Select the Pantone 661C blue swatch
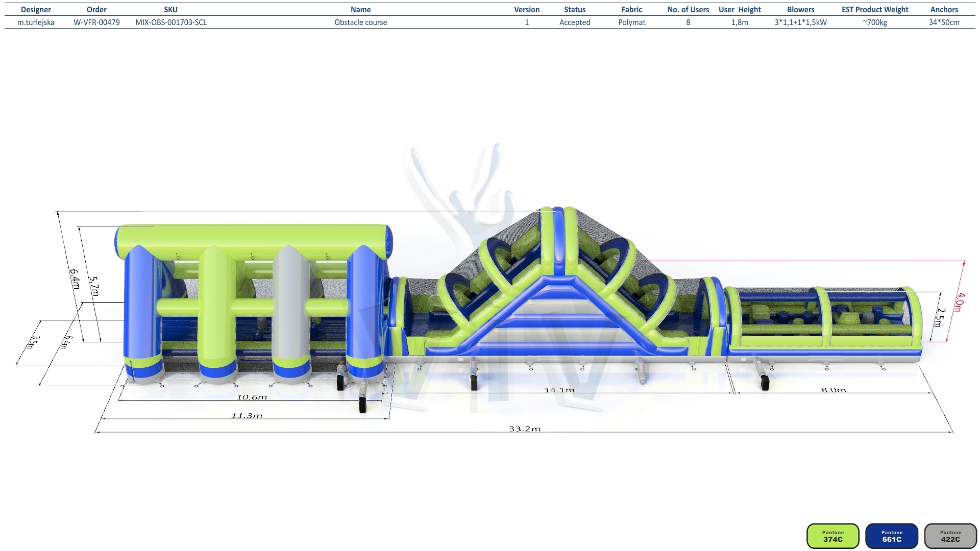This screenshot has height=551, width=980. pyautogui.click(x=892, y=536)
